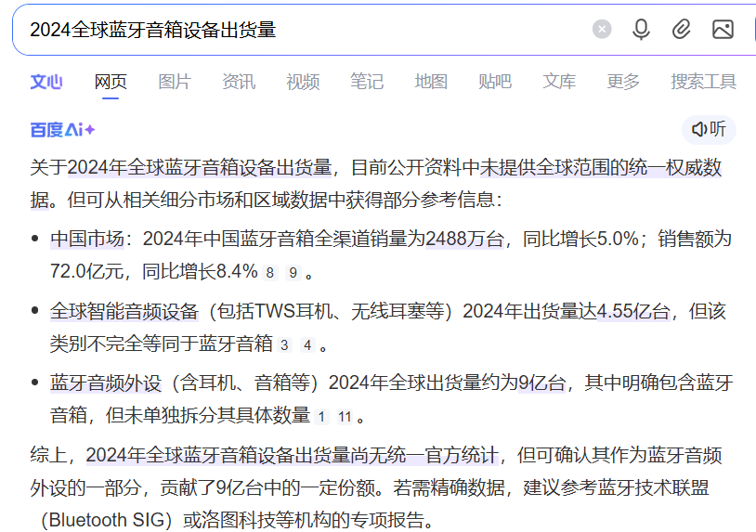Open citation reference 3
This screenshot has height=532, width=756.
pyautogui.click(x=285, y=345)
